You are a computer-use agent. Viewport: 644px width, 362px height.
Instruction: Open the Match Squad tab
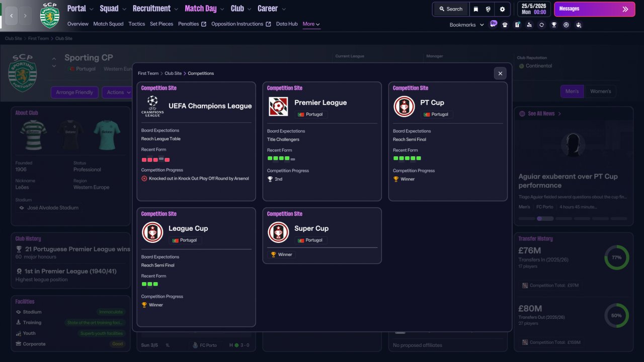108,24
